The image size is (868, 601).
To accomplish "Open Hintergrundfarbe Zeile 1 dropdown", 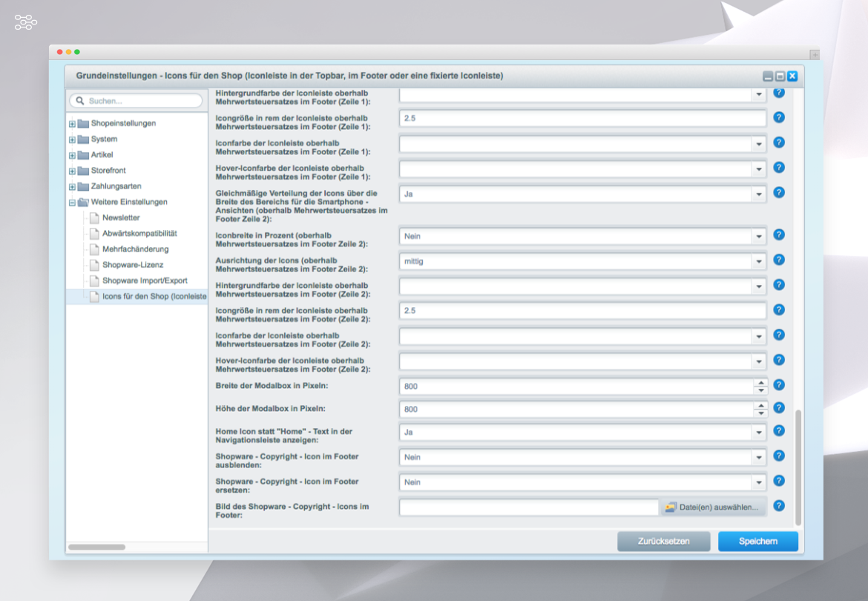I will 759,95.
